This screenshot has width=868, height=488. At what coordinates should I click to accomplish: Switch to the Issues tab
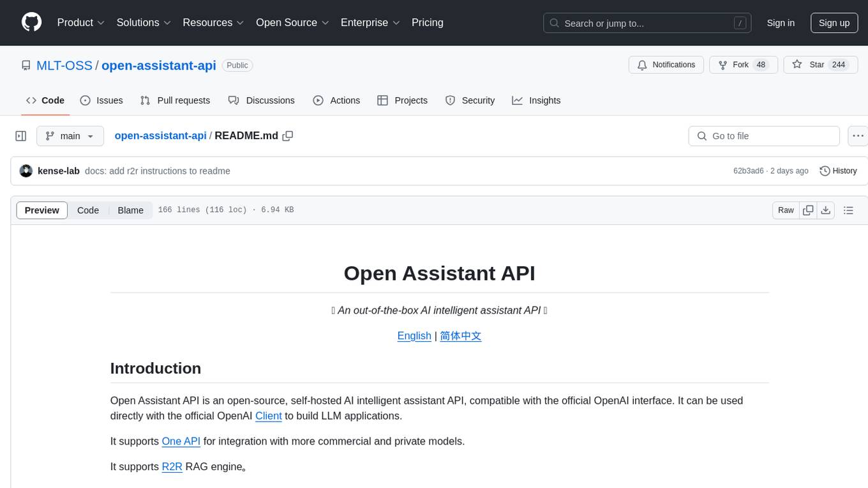click(x=101, y=100)
